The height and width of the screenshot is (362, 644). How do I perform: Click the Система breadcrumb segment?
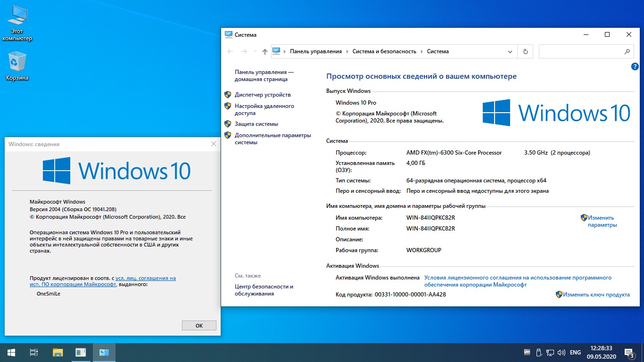click(x=438, y=51)
